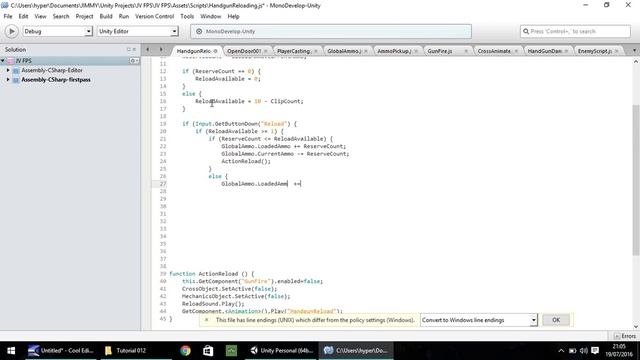Open the View menu
This screenshot has width=640, height=360.
point(40,16)
